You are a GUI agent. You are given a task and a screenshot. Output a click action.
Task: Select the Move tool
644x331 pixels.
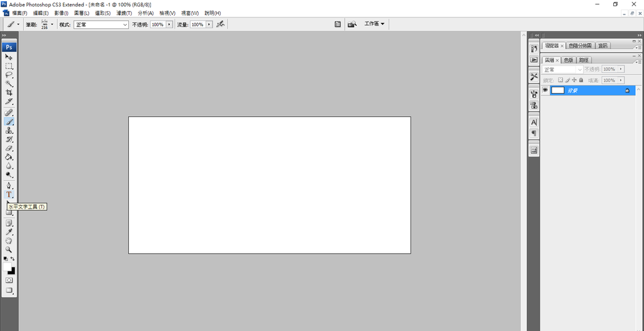(x=9, y=57)
